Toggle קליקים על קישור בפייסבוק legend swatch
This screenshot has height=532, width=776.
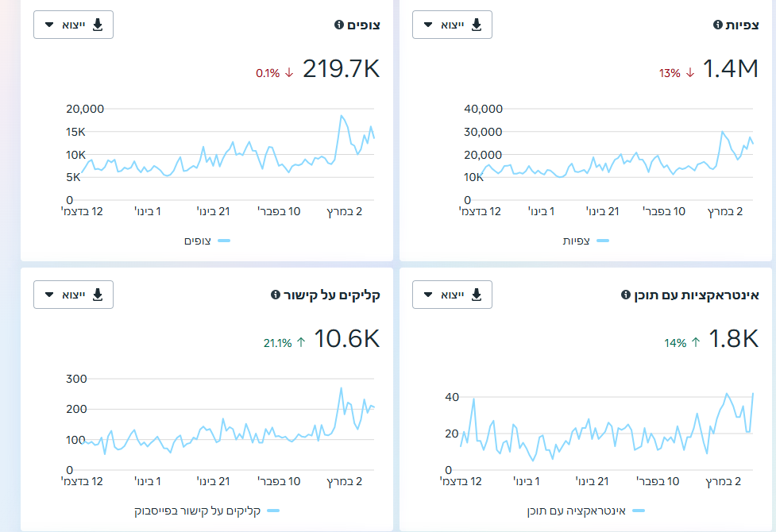coord(273,511)
